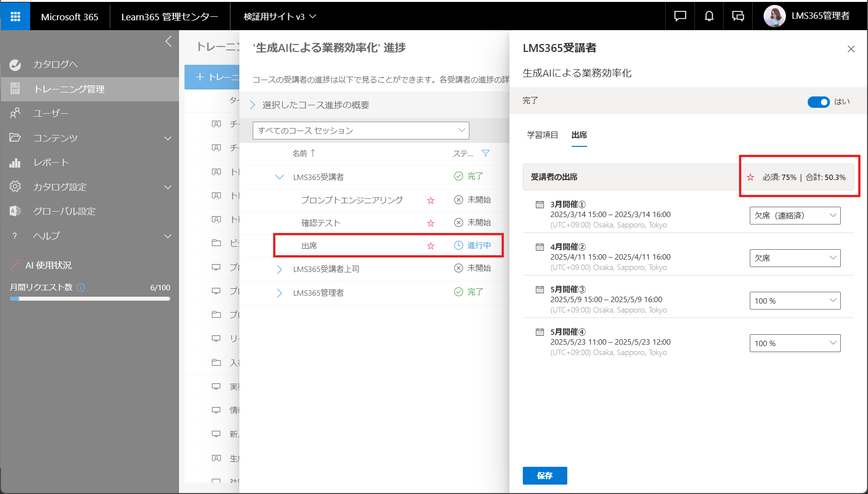
Task: Click 未開始 status of LMS365受講者上司 row
Action: 473,268
